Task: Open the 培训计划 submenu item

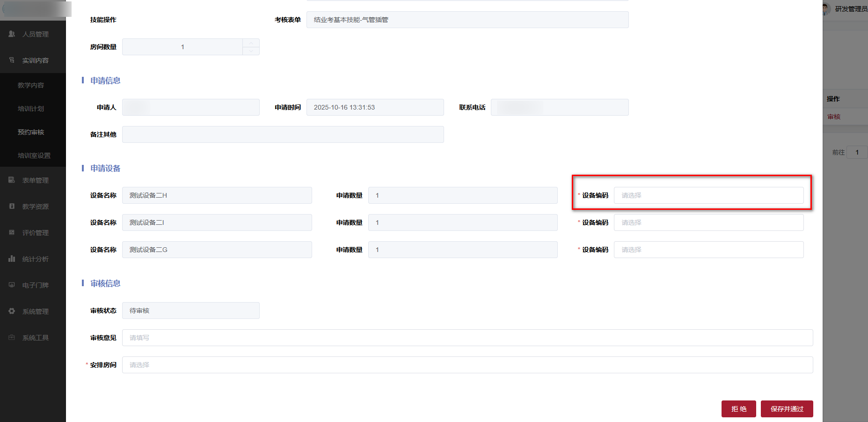Action: [33, 109]
